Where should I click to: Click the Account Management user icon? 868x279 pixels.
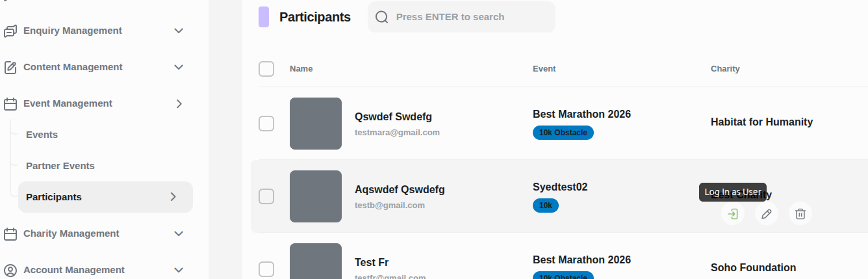[10, 270]
